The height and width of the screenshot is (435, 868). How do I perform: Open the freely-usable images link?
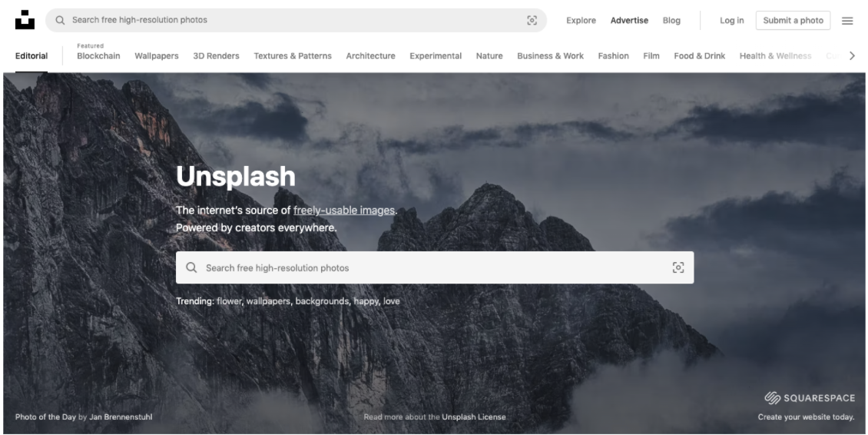click(344, 211)
